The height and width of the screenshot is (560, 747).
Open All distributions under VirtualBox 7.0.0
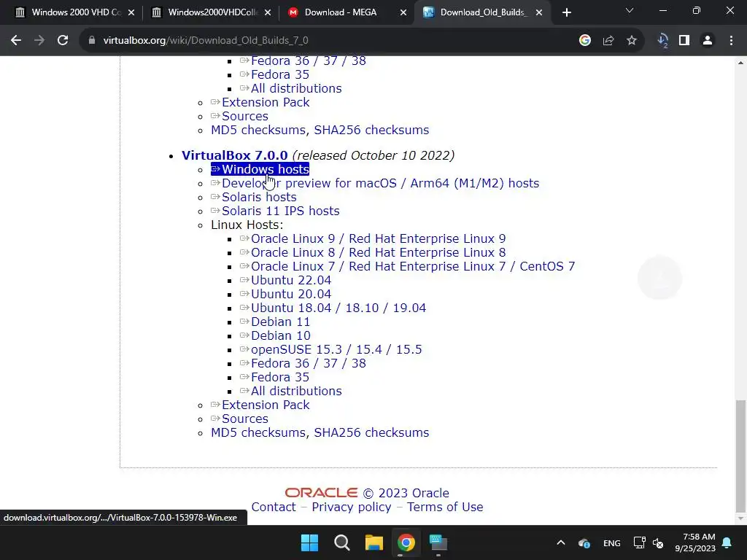[x=291, y=391]
